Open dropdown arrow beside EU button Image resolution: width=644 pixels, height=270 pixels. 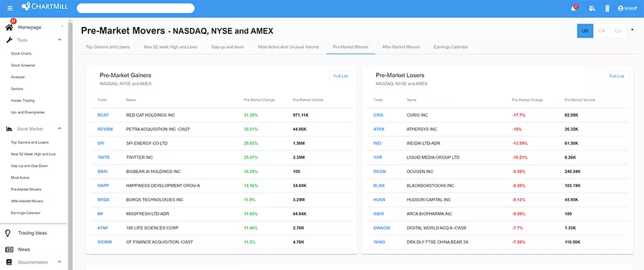pos(632,30)
